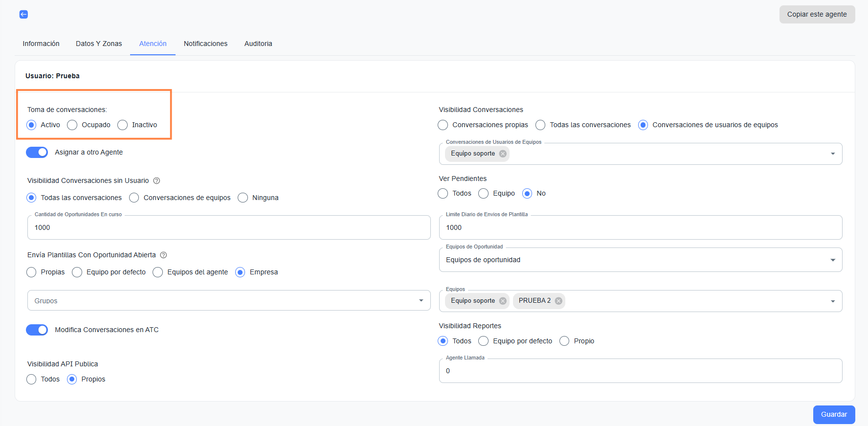Choose the Inactivo radio option
Image resolution: width=868 pixels, height=426 pixels.
123,125
